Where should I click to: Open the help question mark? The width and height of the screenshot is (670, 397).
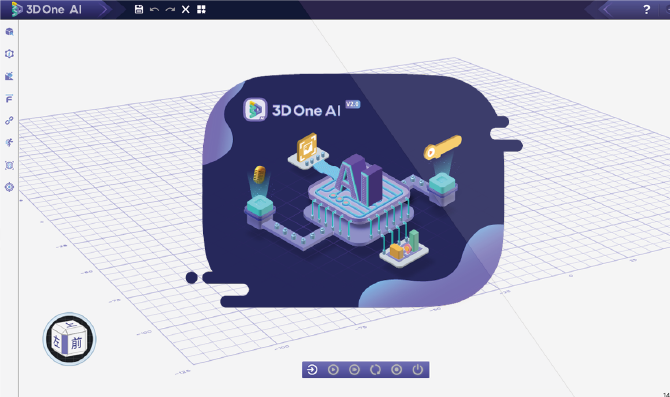(x=646, y=9)
